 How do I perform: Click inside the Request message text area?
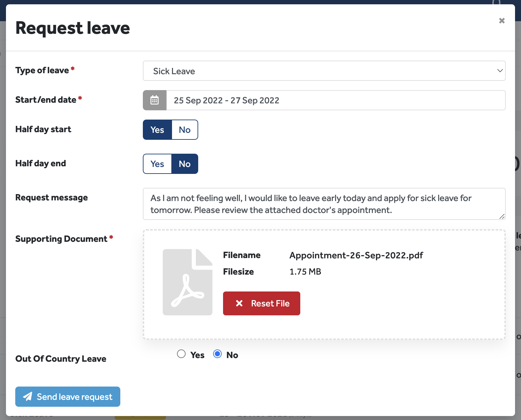point(324,204)
